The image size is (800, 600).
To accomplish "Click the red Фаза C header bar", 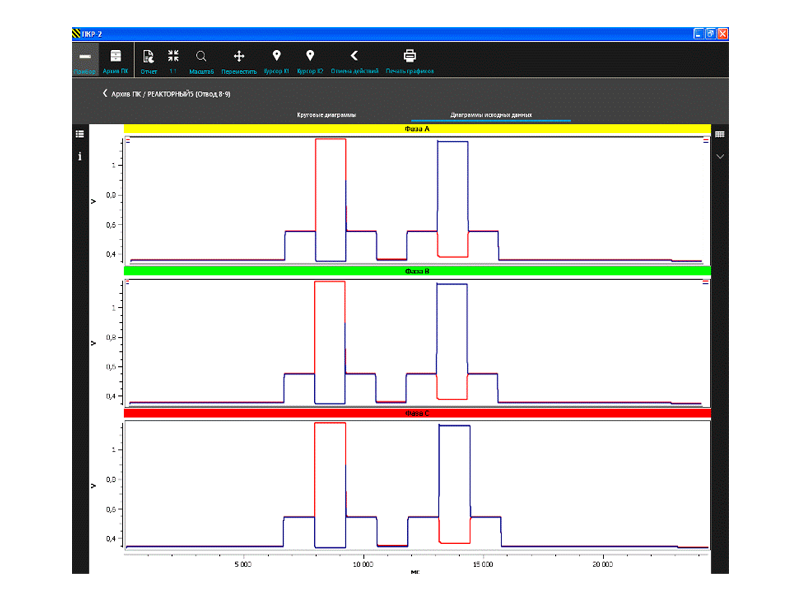I will 417,413.
